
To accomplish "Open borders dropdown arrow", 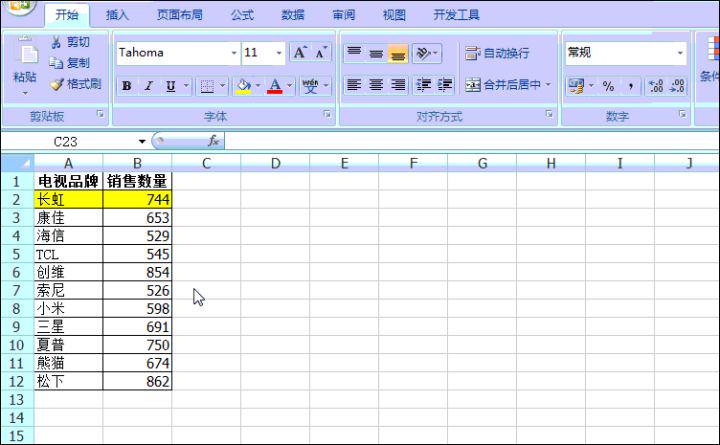I will pos(222,85).
